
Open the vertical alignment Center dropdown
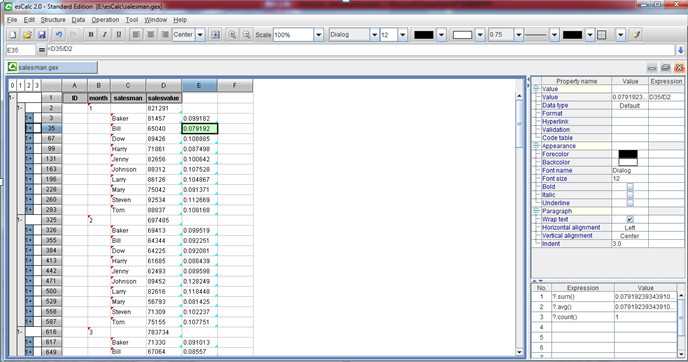(x=200, y=35)
